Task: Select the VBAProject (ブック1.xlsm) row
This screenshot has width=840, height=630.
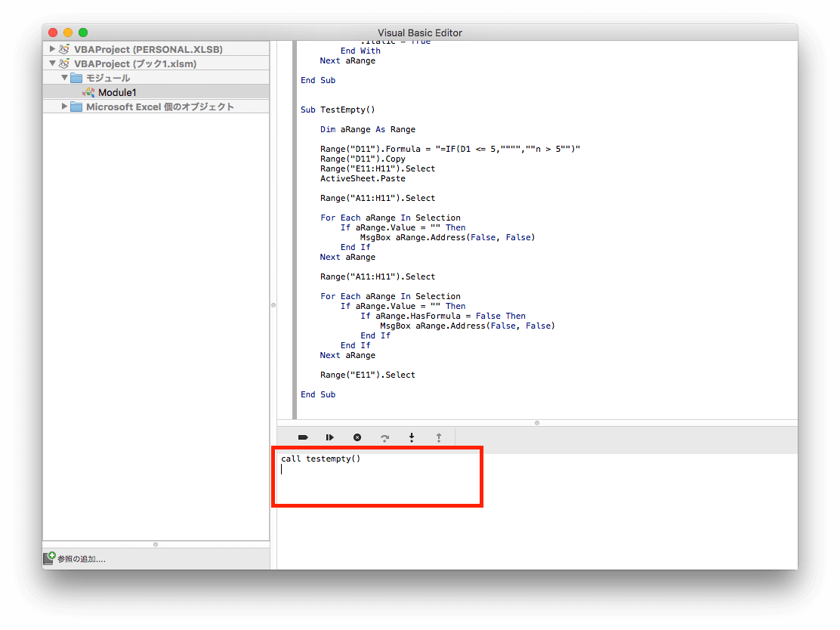Action: [x=156, y=63]
